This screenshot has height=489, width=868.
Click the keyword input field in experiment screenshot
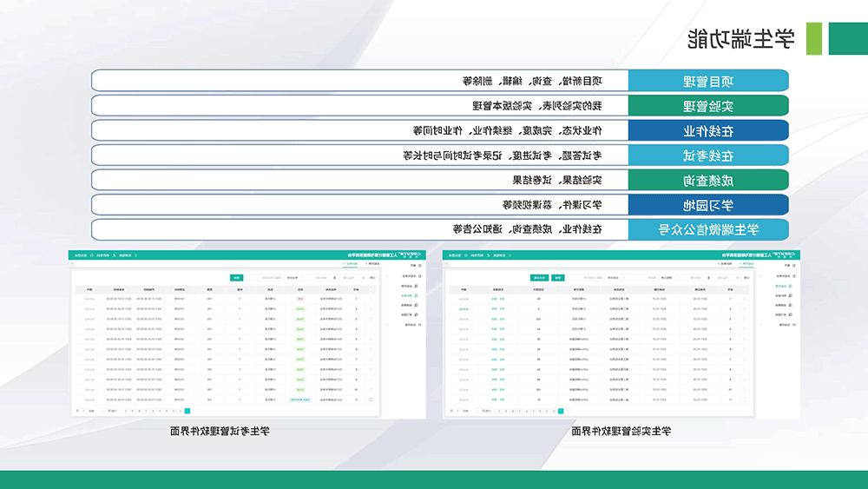click(586, 277)
